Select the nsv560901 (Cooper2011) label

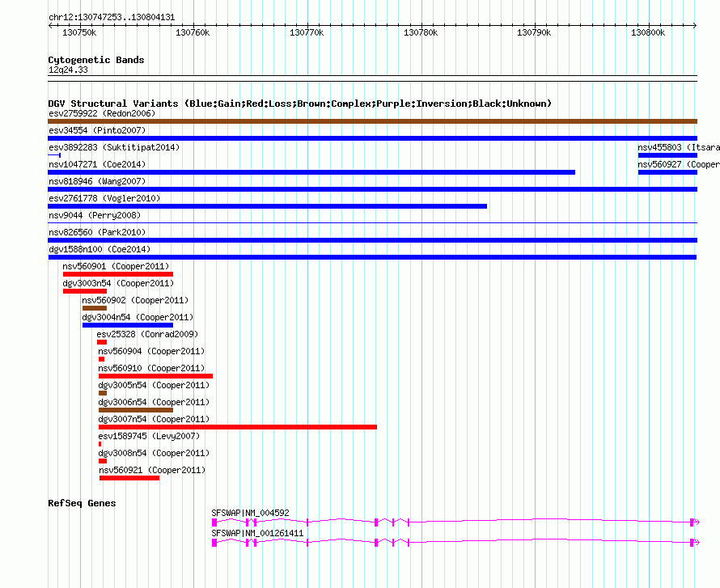(116, 266)
